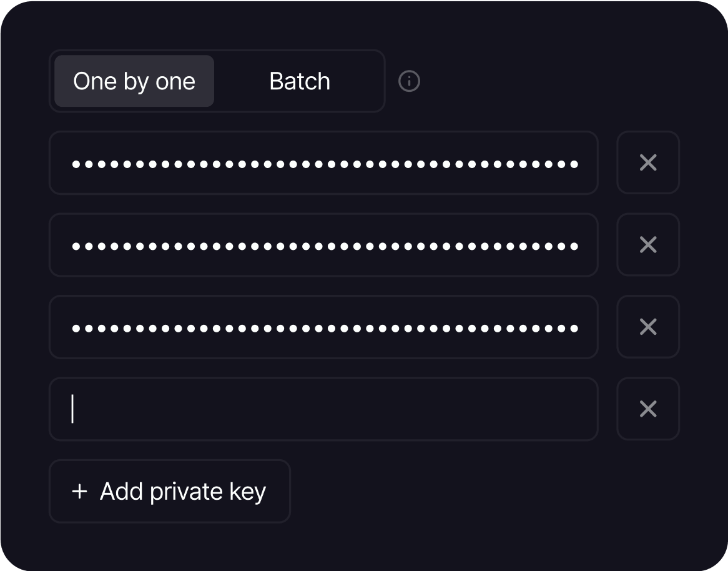This screenshot has height=571, width=728.
Task: Focus the empty private key input field
Action: pyautogui.click(x=323, y=409)
